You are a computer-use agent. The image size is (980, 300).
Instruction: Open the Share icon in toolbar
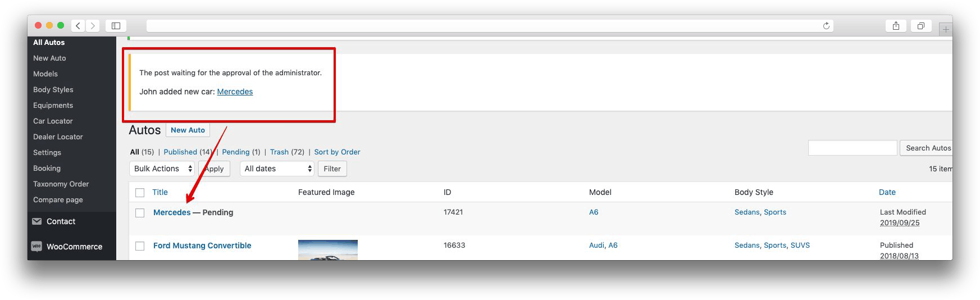[896, 26]
